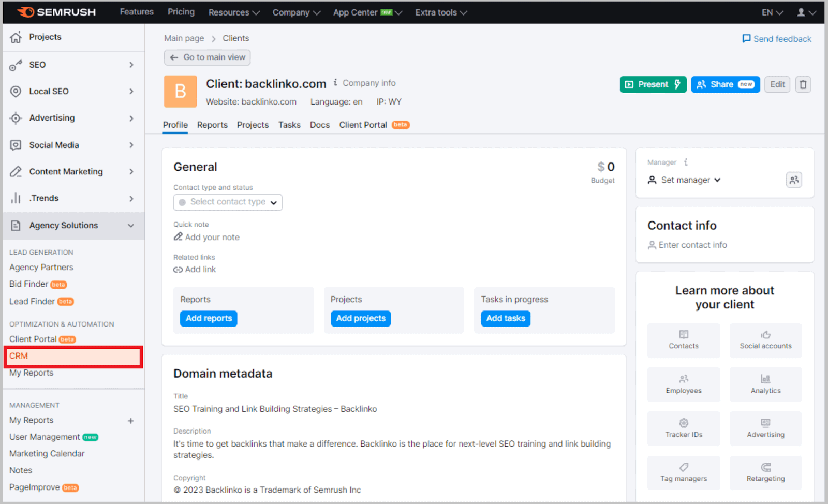Viewport: 828px width, 504px height.
Task: Expand the Advertising sidebar chevron
Action: click(x=131, y=118)
